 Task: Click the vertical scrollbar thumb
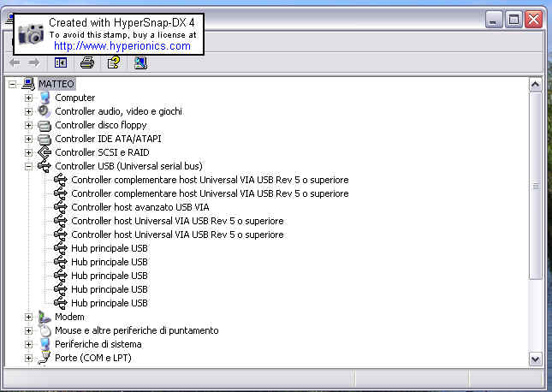(536, 186)
